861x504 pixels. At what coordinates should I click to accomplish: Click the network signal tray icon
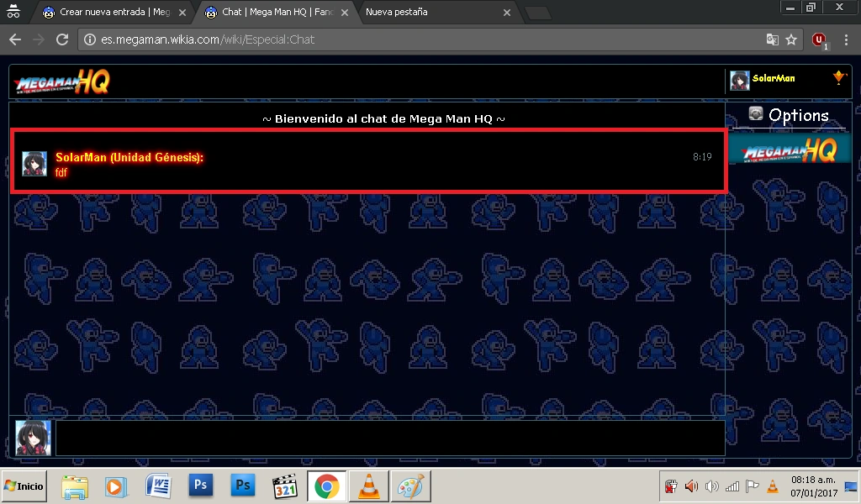(732, 486)
